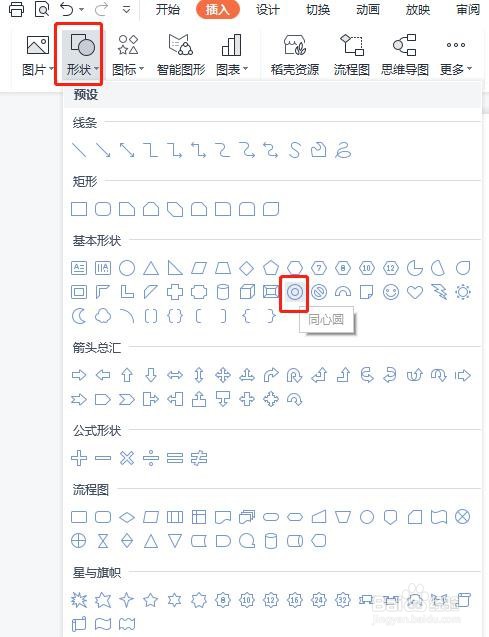This screenshot has width=489, height=637.
Task: Select the flowchart decision diamond
Action: (127, 517)
